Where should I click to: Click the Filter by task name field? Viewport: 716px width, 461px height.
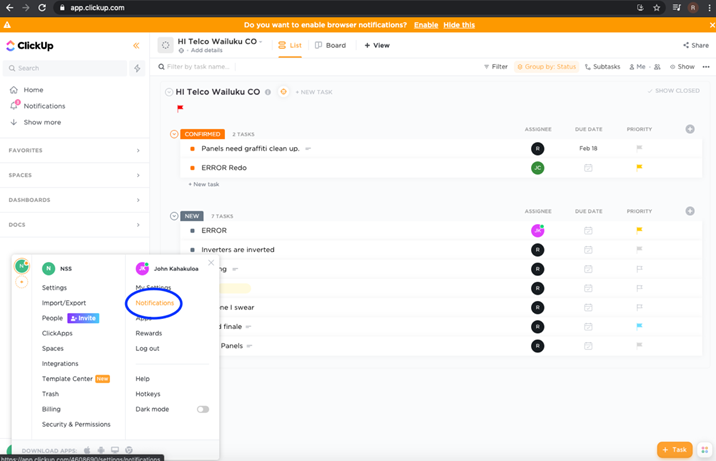pos(197,67)
